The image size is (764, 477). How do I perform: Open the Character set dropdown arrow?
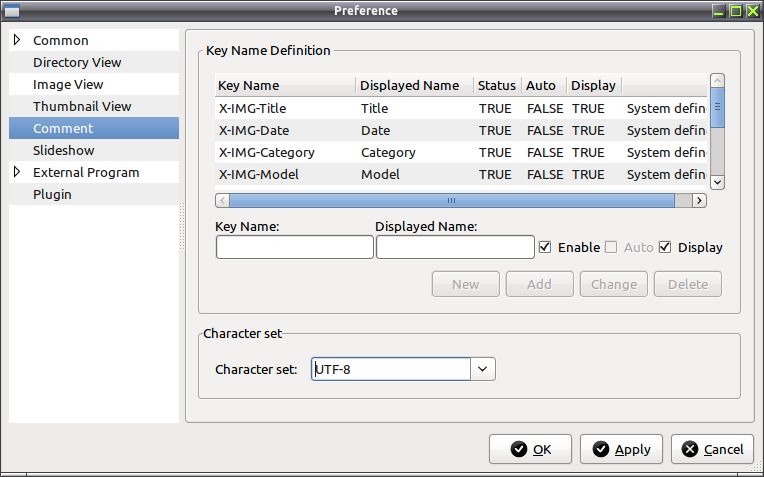pos(483,369)
